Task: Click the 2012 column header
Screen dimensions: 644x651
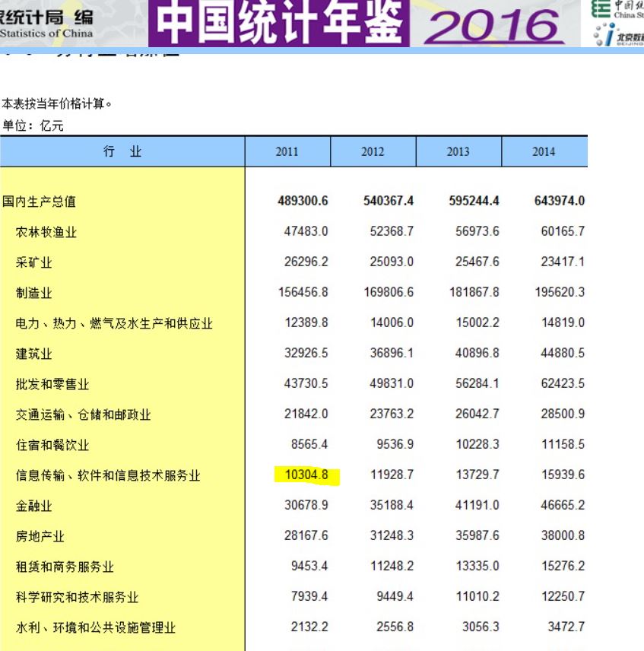Action: point(373,151)
